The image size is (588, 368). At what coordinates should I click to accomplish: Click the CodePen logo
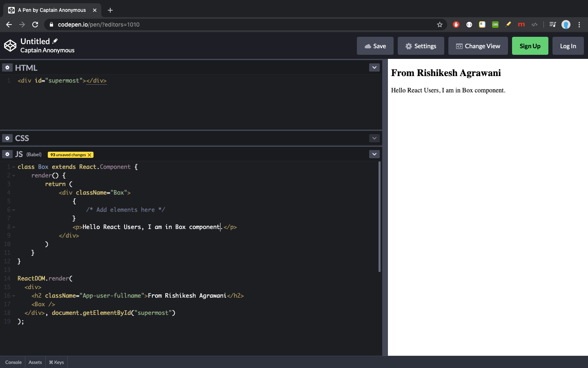tap(10, 46)
